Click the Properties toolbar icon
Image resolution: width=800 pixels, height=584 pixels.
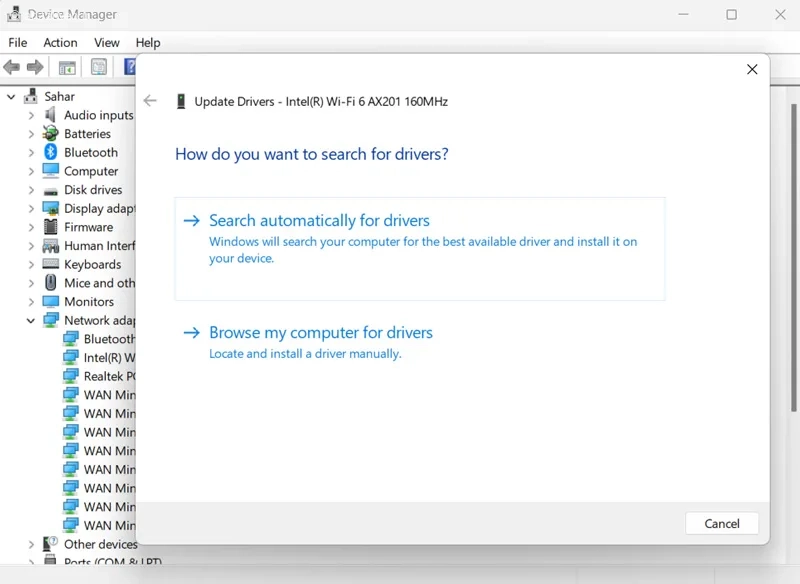click(99, 68)
